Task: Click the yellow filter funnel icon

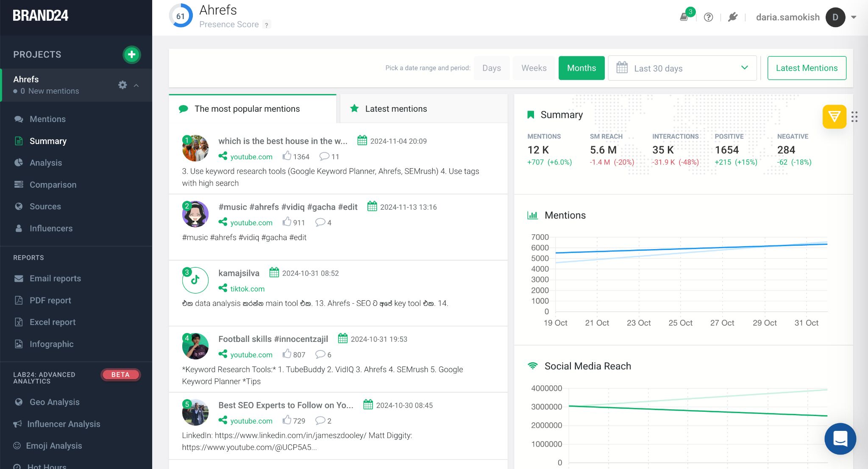Action: (x=834, y=117)
